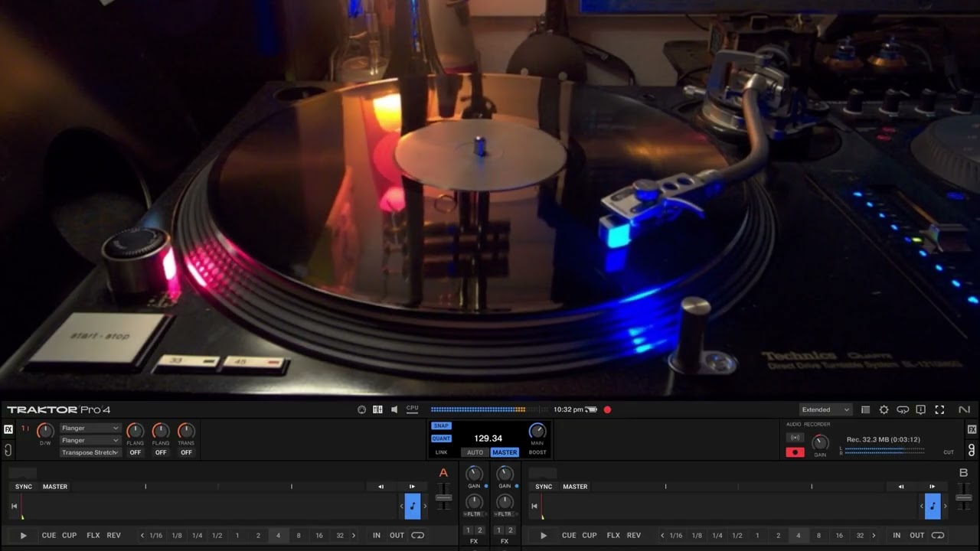Activate loop icon next to OUT on Deck A
Image resolution: width=980 pixels, height=551 pixels.
point(417,536)
